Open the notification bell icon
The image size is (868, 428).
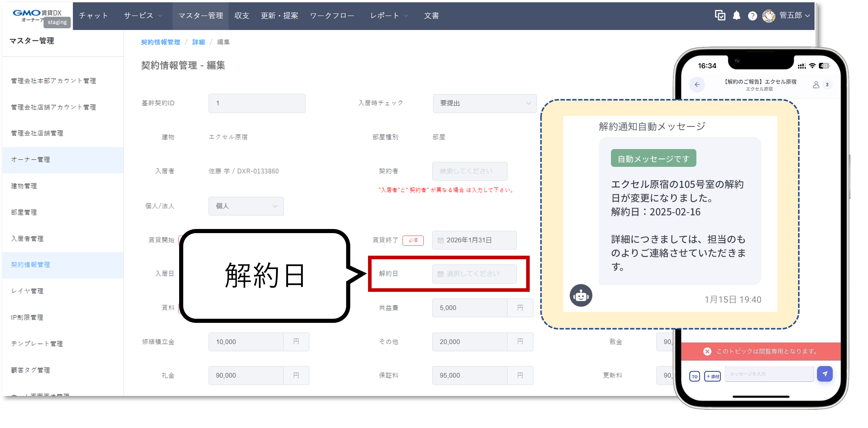pos(737,15)
